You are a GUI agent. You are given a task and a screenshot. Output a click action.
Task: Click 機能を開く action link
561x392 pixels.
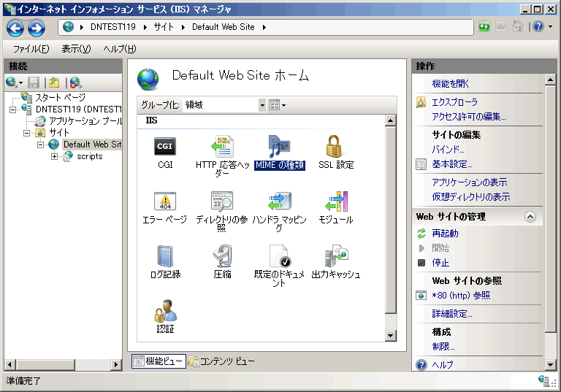pyautogui.click(x=450, y=84)
